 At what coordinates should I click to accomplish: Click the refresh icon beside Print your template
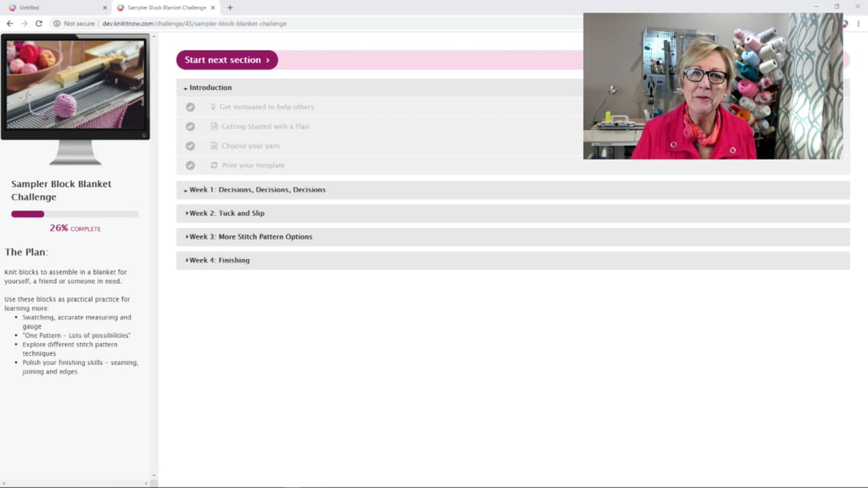(214, 165)
